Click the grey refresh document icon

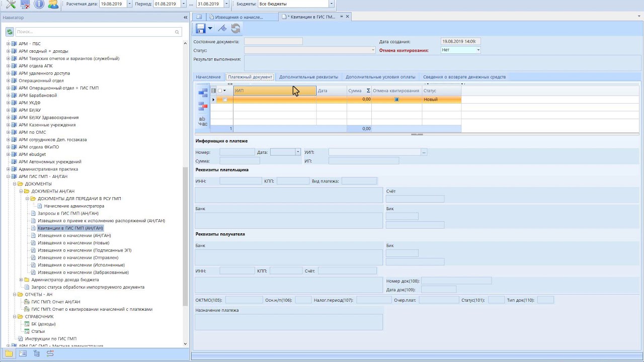pyautogui.click(x=235, y=29)
